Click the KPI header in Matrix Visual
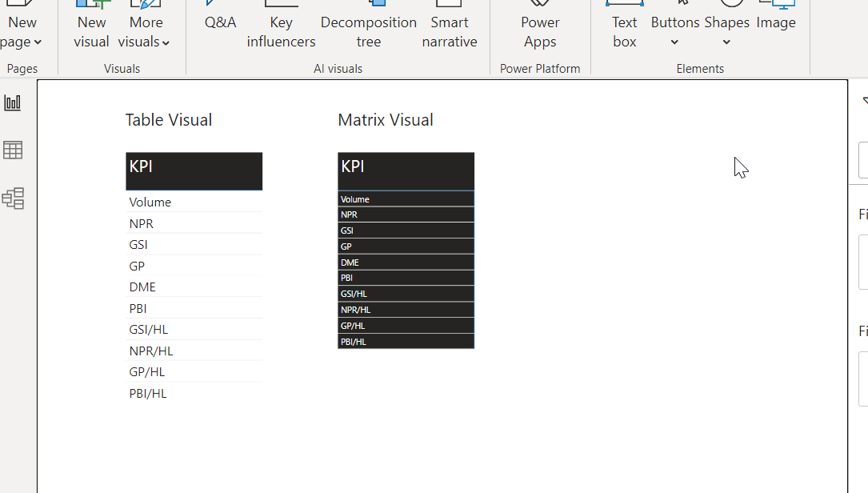 [406, 171]
